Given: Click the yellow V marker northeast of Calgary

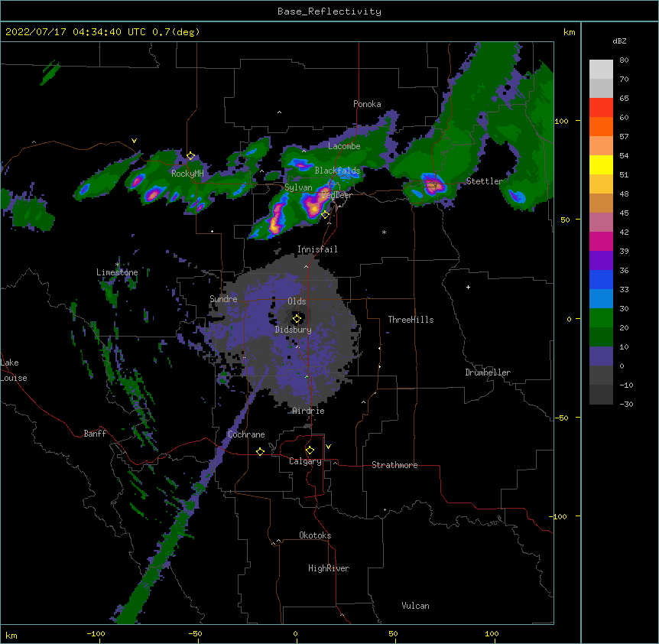Looking at the screenshot, I should coord(328,447).
